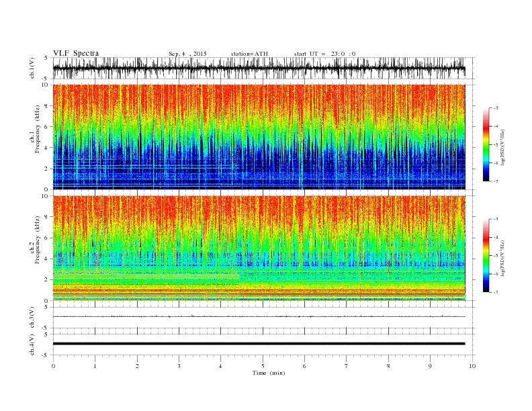The image size is (532, 411).
Task: Click the '-3' label on upper colorbar
Action: (495, 108)
